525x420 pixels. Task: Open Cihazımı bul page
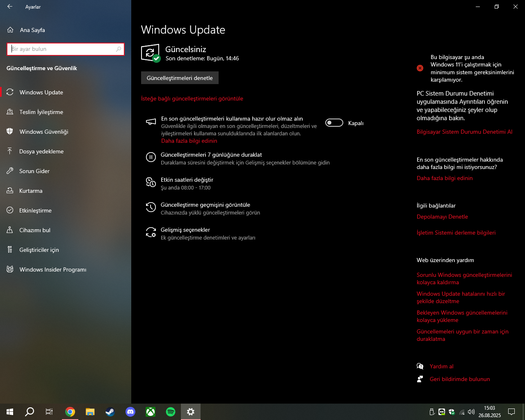[x=35, y=230]
